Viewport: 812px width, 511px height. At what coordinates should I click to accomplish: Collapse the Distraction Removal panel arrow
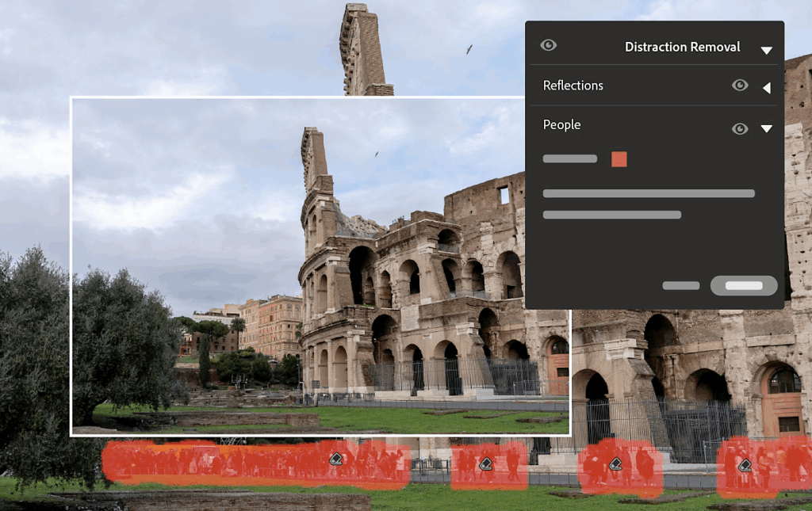tap(767, 50)
